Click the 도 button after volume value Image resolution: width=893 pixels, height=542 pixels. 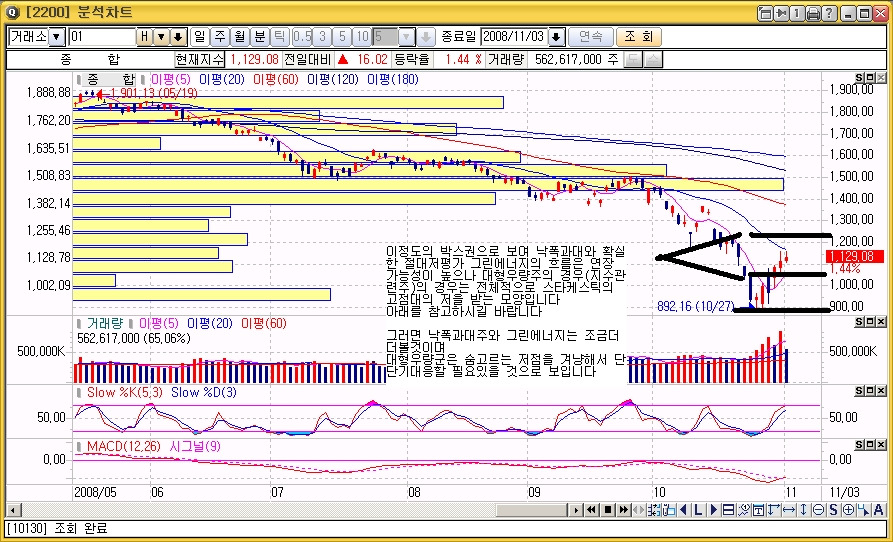[x=632, y=59]
